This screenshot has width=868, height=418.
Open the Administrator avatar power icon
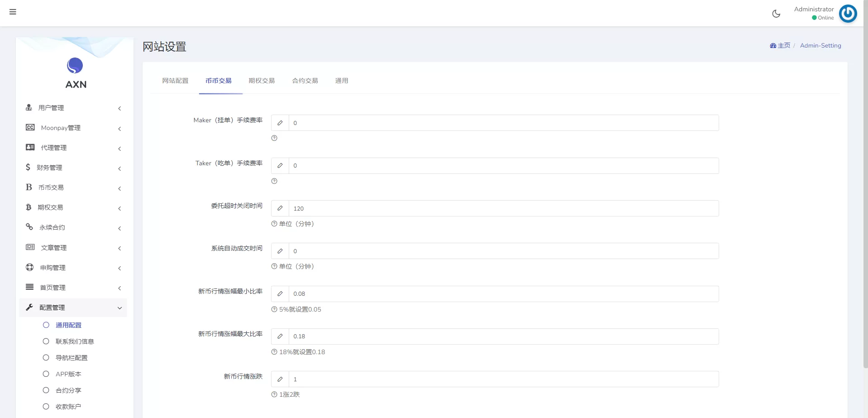[x=848, y=14]
